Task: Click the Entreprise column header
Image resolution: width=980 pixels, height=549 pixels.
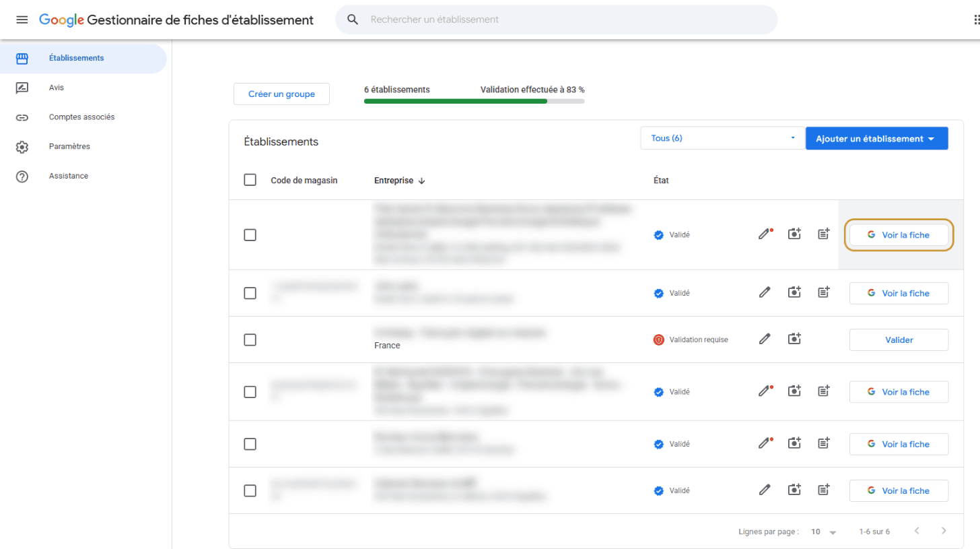Action: (394, 181)
